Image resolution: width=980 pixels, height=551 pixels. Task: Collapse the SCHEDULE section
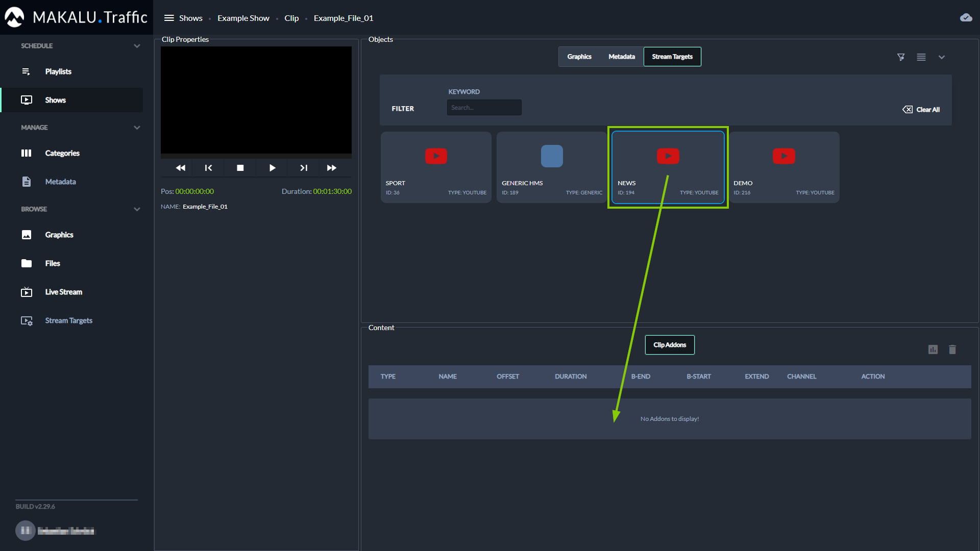point(137,46)
